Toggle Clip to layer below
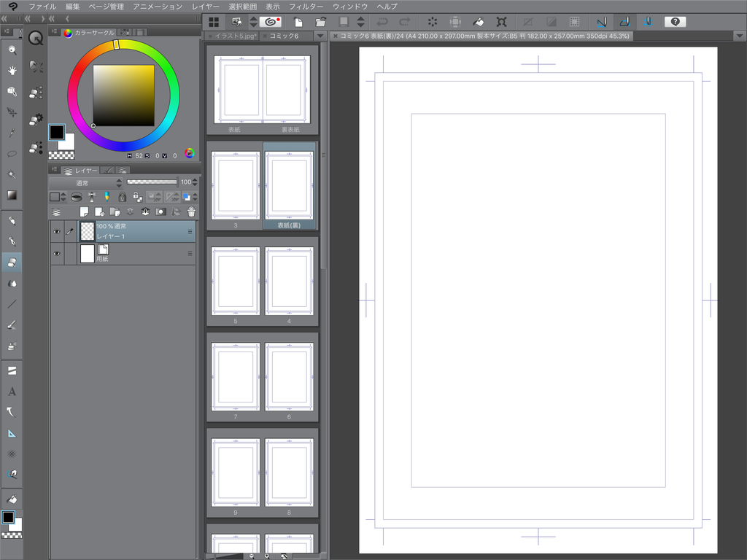This screenshot has width=747, height=560. tap(76, 197)
